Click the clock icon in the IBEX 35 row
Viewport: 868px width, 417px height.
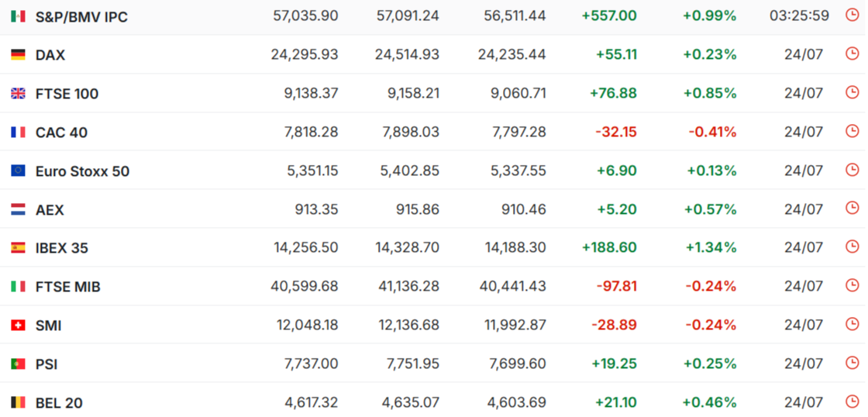point(852,247)
